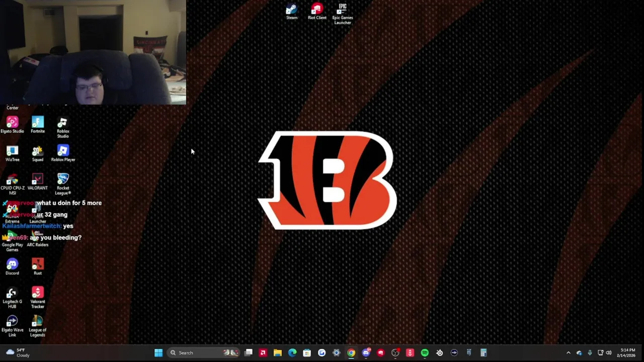
Task: Open Microsoft Edge from the taskbar
Action: coord(292,352)
